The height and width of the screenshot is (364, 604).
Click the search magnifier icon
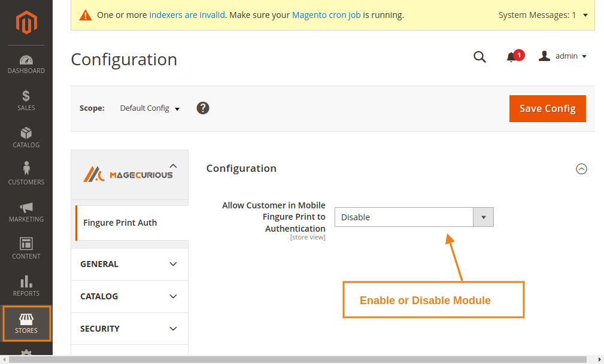pos(479,57)
